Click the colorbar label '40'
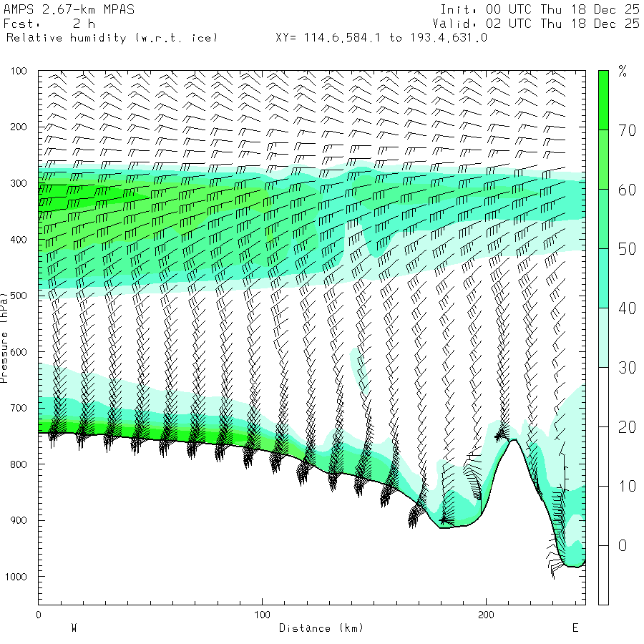The image size is (644, 644). point(627,308)
